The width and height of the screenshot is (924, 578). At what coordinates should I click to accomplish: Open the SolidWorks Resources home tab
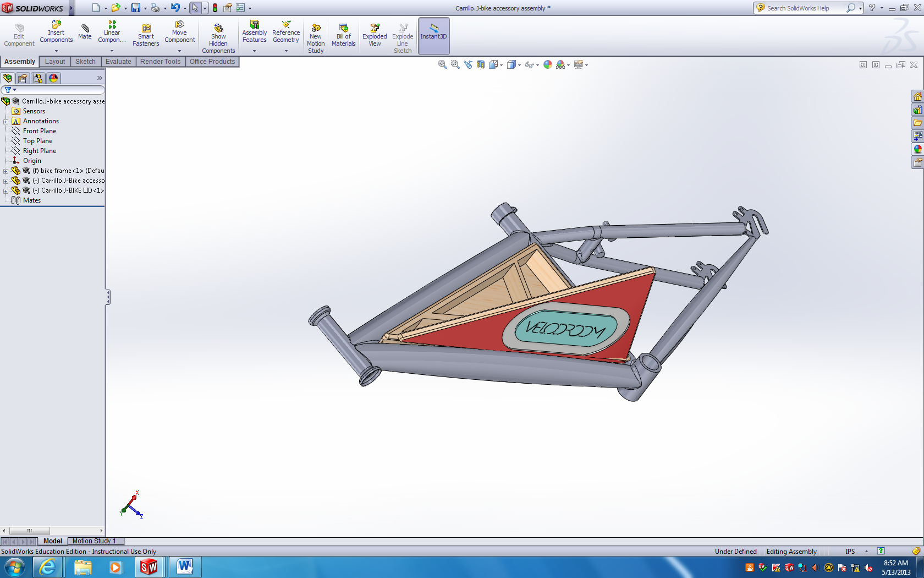(917, 97)
